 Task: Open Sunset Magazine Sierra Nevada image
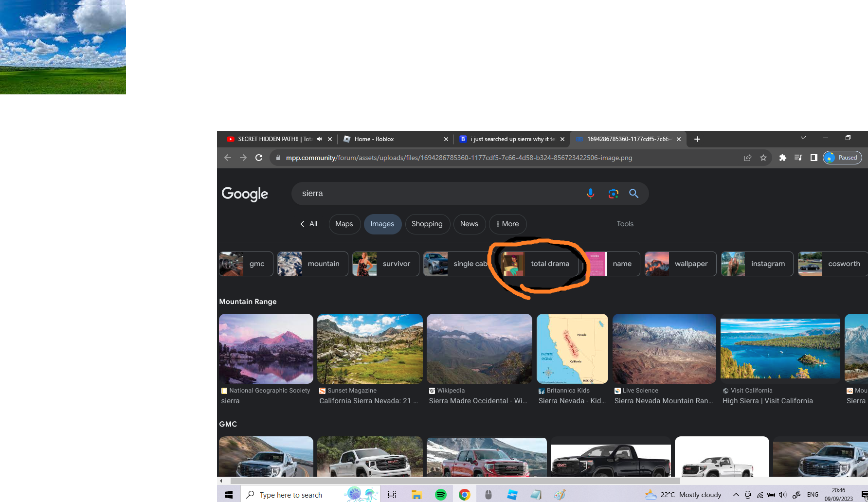tap(370, 349)
